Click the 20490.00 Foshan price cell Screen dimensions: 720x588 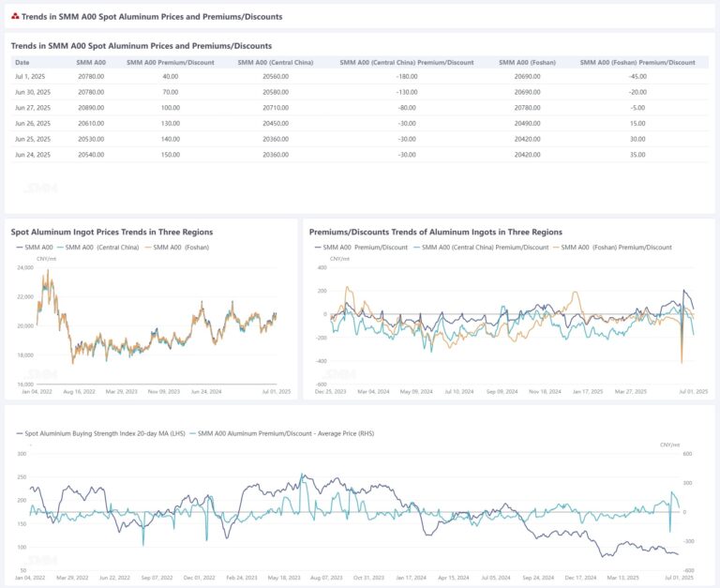(527, 123)
